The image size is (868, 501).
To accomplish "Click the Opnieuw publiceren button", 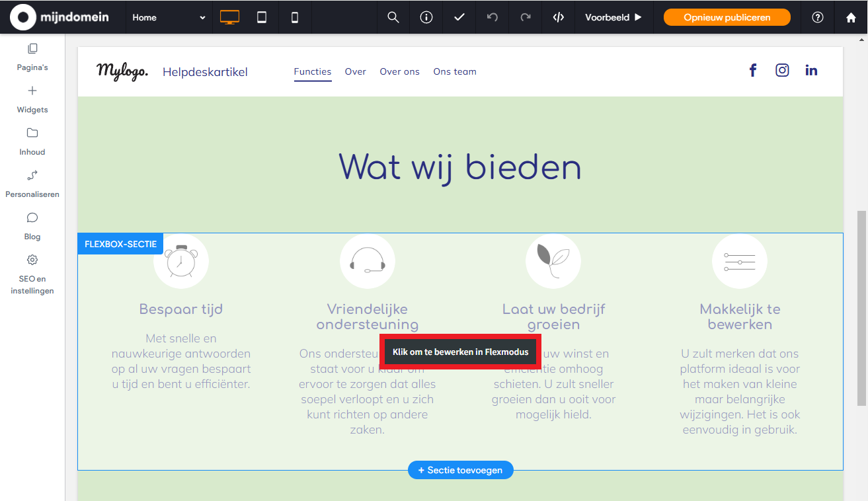I will pyautogui.click(x=727, y=17).
